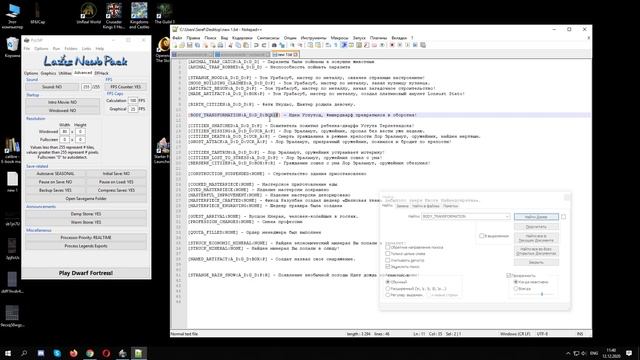Save the document using the floppy icon
Viewport: 640px width, 360px height.
(x=189, y=45)
